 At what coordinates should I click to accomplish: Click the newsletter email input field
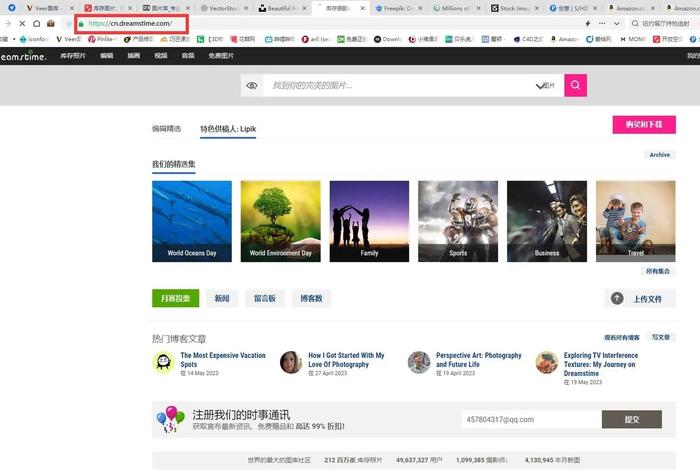(532, 420)
